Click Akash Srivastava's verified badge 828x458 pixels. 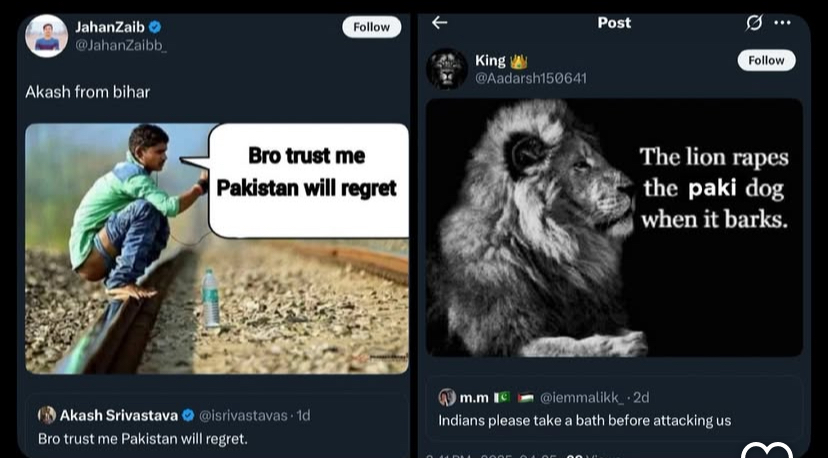click(x=187, y=415)
